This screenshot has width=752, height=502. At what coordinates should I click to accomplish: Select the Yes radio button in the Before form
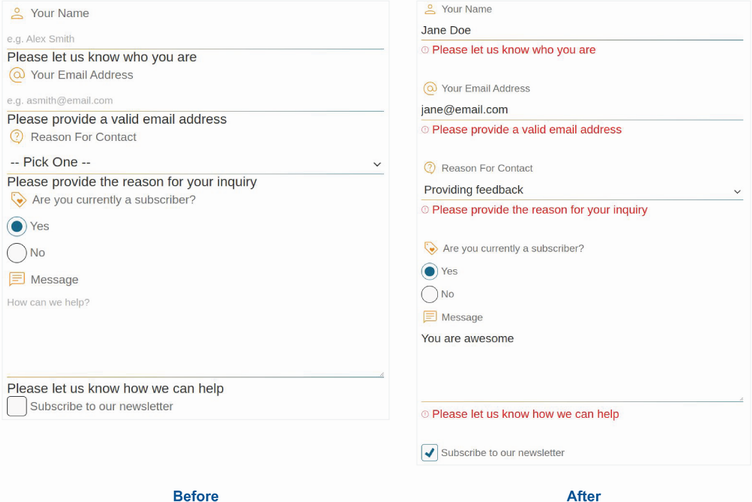tap(17, 227)
